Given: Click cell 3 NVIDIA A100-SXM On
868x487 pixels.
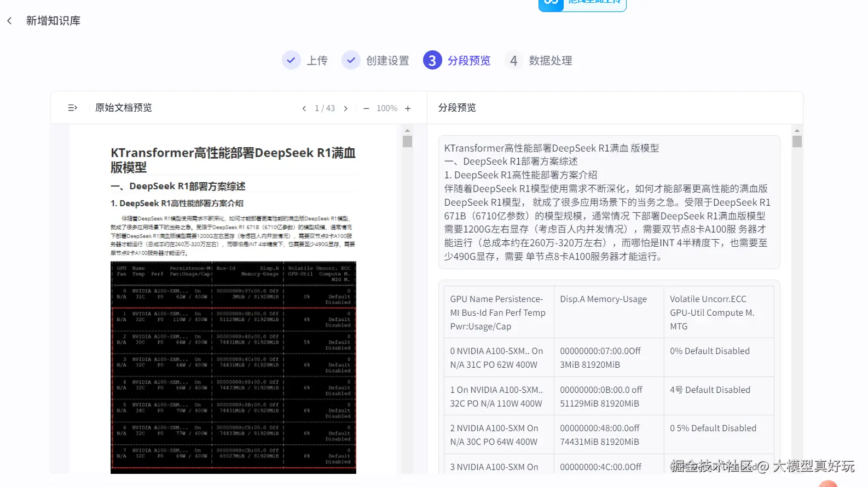Looking at the screenshot, I should (499, 465).
